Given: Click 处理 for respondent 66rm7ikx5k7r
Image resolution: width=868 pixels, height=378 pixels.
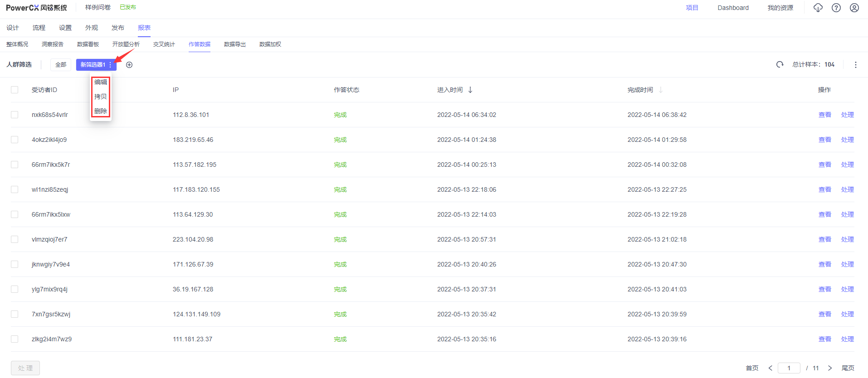Looking at the screenshot, I should click(847, 165).
